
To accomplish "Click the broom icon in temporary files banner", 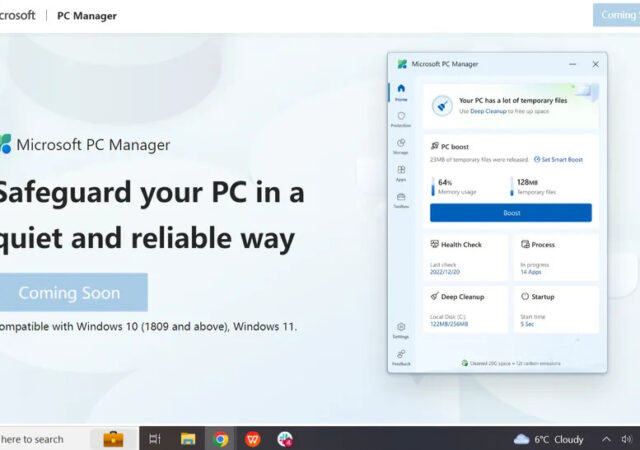I will (442, 106).
